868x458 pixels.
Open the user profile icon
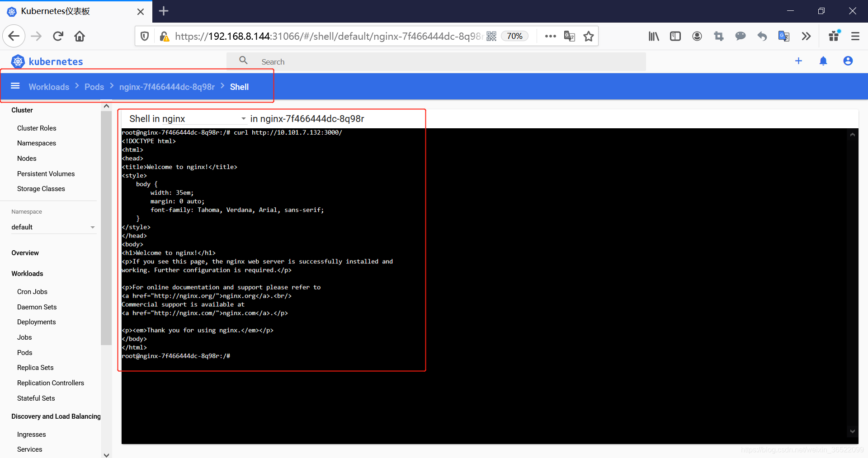[848, 61]
